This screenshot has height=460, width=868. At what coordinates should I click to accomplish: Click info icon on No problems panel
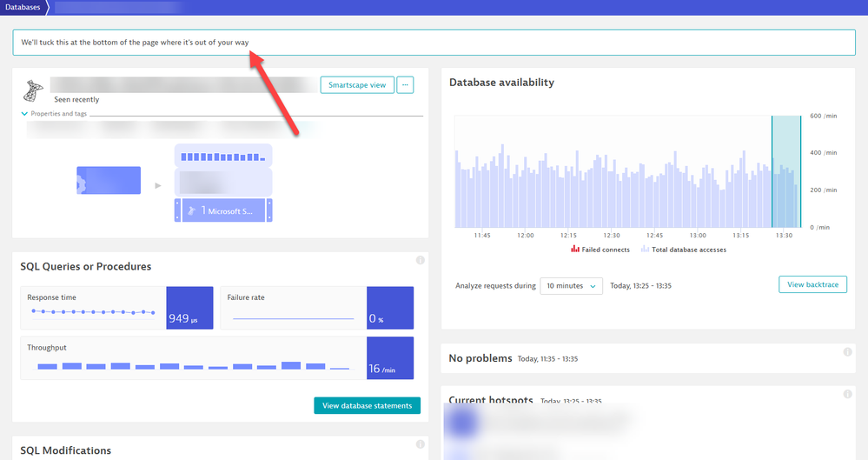pyautogui.click(x=848, y=352)
